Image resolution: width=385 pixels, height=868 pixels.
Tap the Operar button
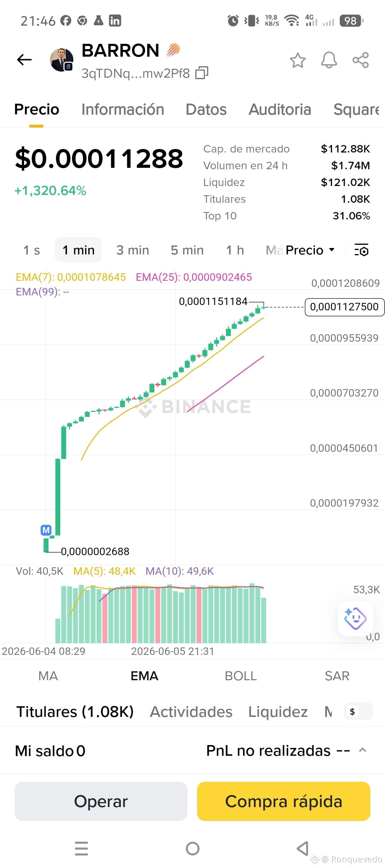click(101, 801)
